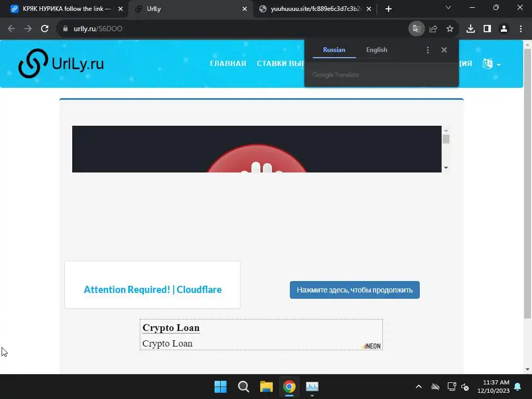This screenshot has width=532, height=399.
Task: Toggle the Chrome side panel icon
Action: point(487,29)
